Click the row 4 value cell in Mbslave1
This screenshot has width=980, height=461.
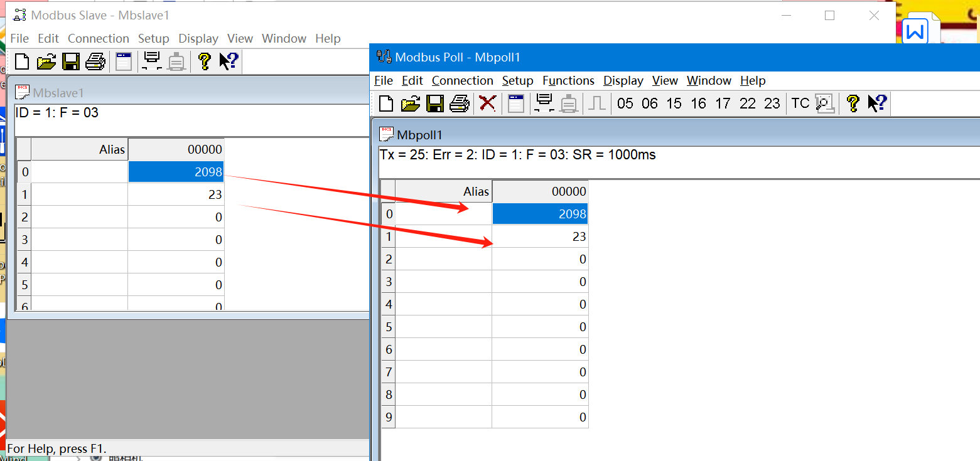pos(176,262)
